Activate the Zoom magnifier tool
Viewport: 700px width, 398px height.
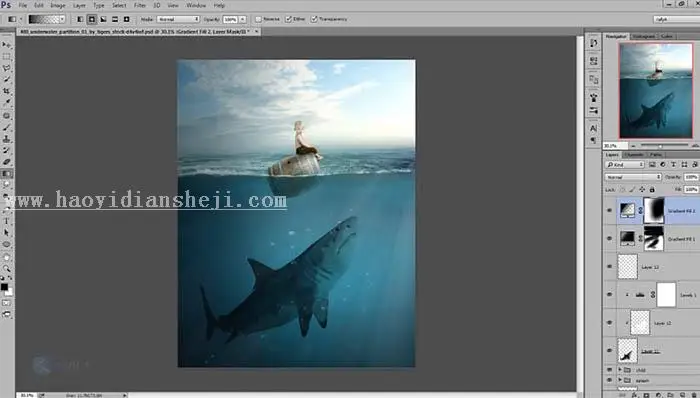(6, 268)
